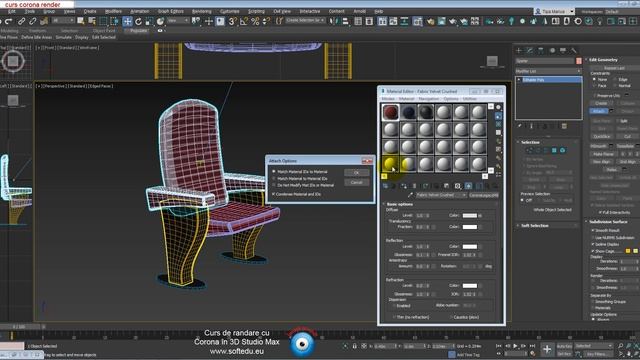Open the Modifier List dropdown
This screenshot has height=360, width=640.
pyautogui.click(x=549, y=71)
